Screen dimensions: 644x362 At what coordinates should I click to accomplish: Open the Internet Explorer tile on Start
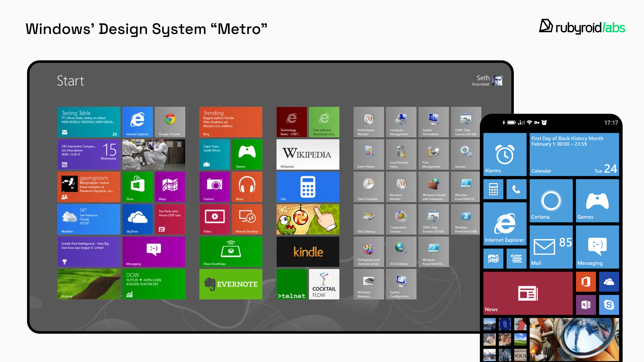pyautogui.click(x=137, y=122)
